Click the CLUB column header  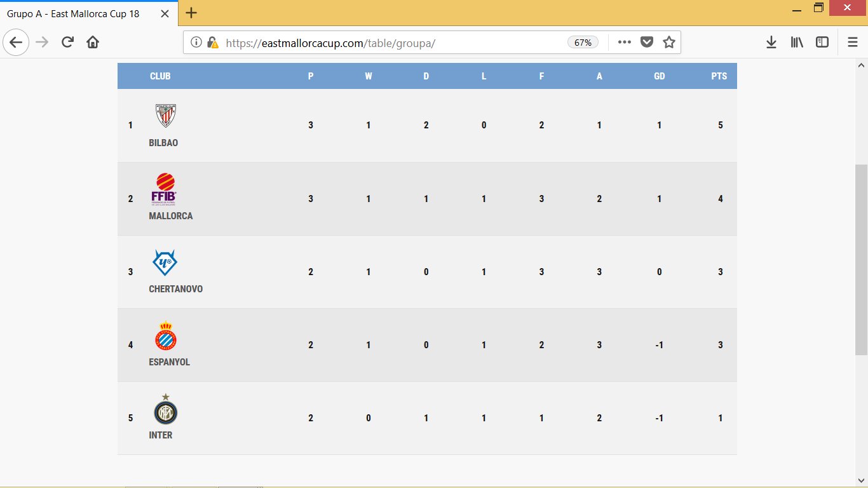tap(160, 76)
